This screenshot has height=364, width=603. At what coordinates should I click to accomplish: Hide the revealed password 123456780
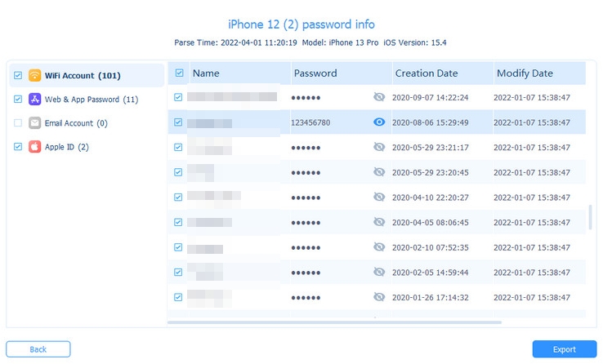click(378, 122)
